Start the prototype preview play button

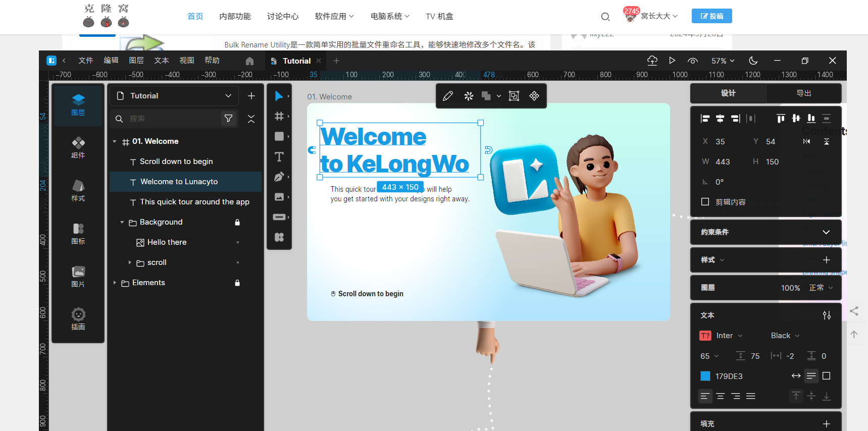point(672,61)
